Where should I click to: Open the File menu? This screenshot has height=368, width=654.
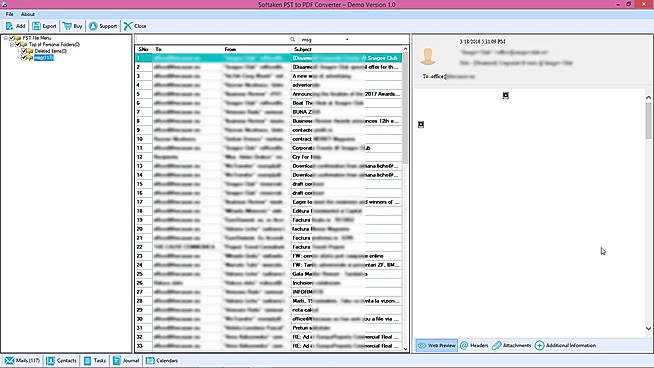10,14
